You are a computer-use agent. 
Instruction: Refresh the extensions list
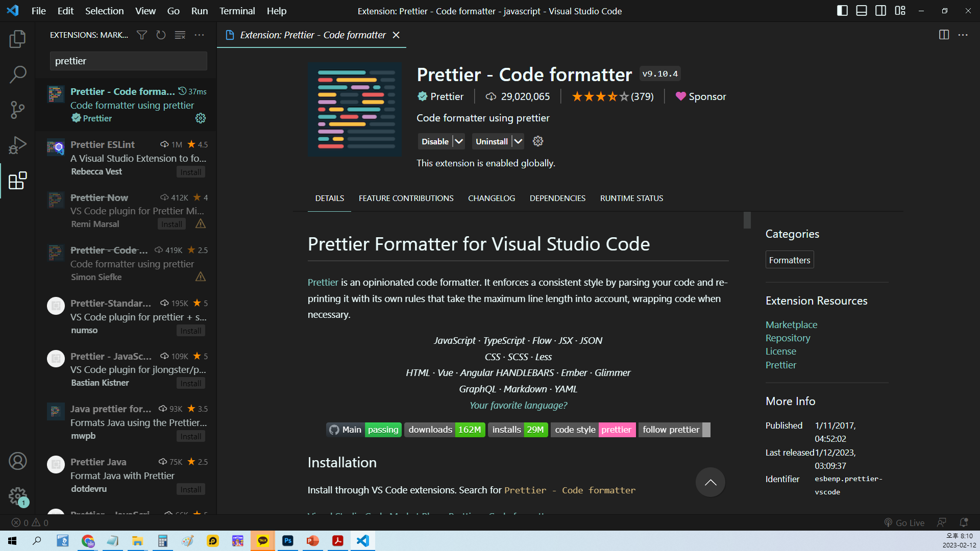click(161, 35)
